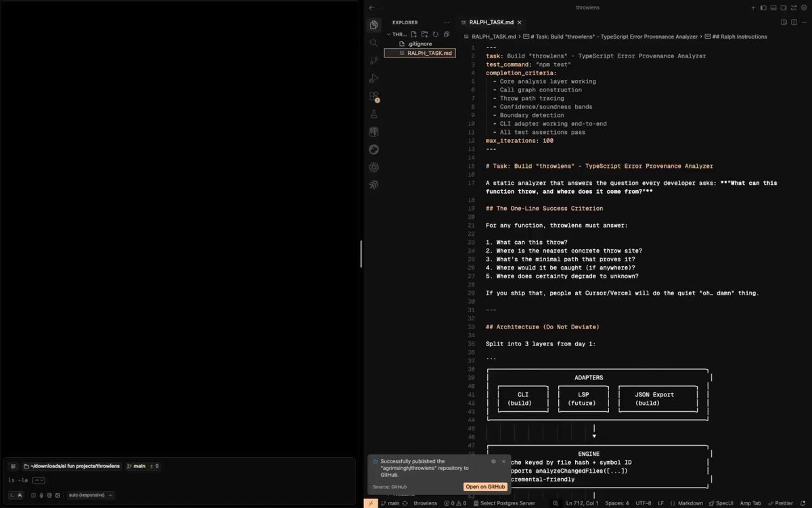Switch git branch from main status item
Viewport: 812px width, 508px height.
click(x=389, y=503)
